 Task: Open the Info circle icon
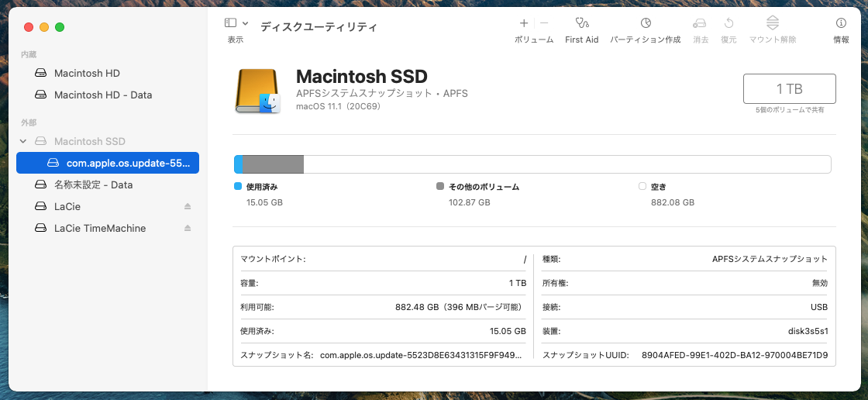pos(841,23)
